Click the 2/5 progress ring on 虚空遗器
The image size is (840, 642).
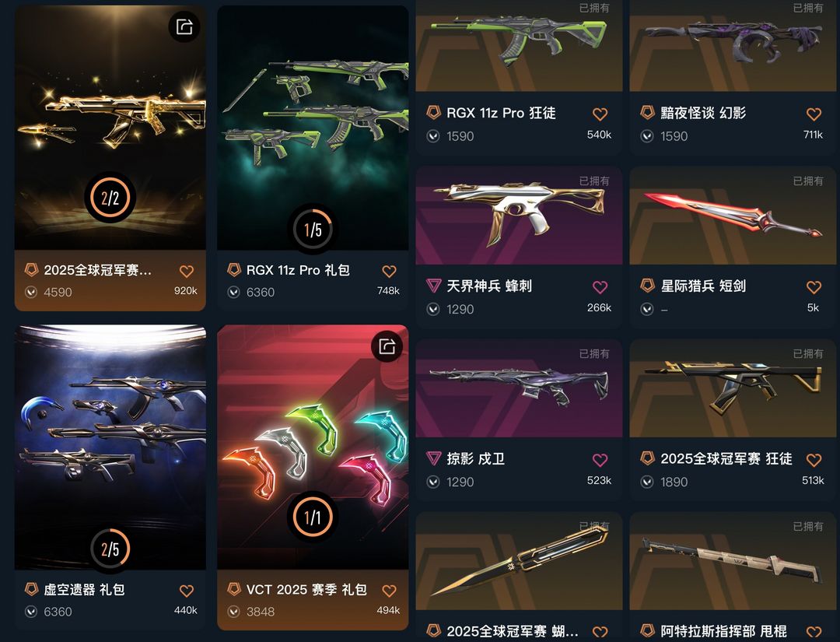[x=110, y=549]
